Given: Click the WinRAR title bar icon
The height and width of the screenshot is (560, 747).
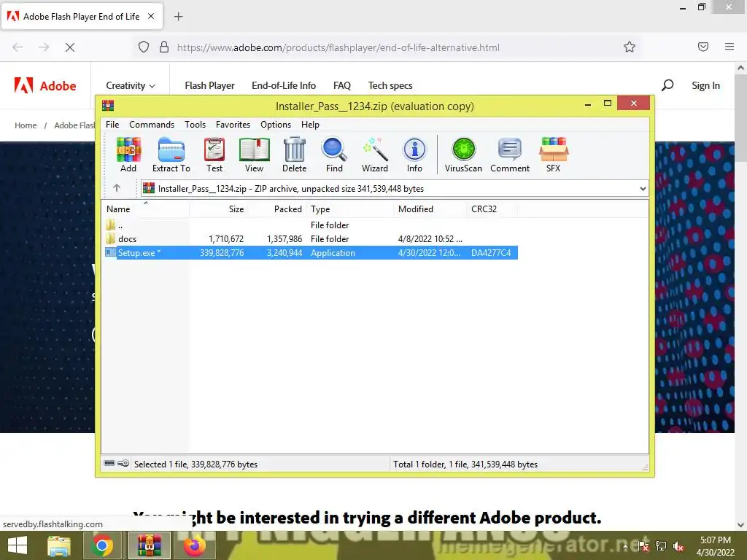Looking at the screenshot, I should 108,105.
